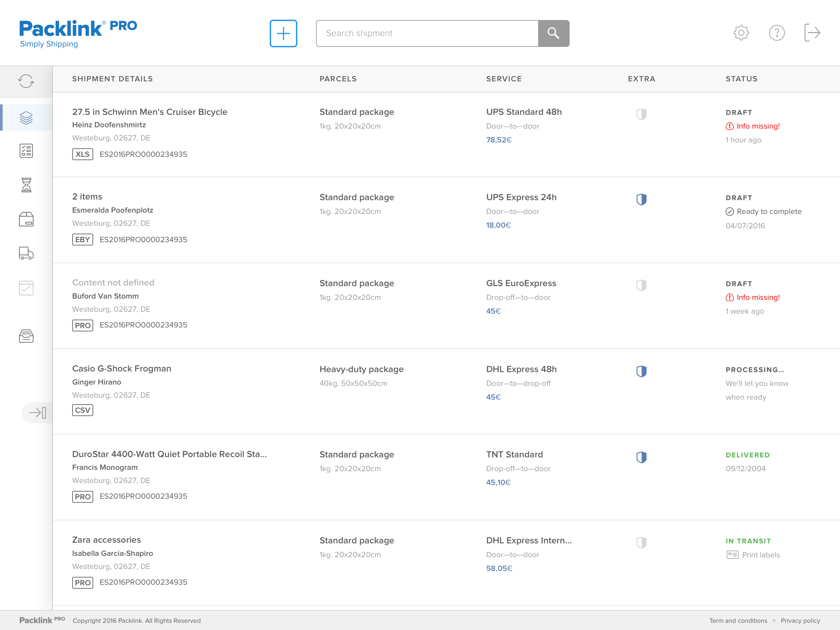Select the delivery truck sidebar icon
Screen dimensions: 840x630
tap(26, 253)
